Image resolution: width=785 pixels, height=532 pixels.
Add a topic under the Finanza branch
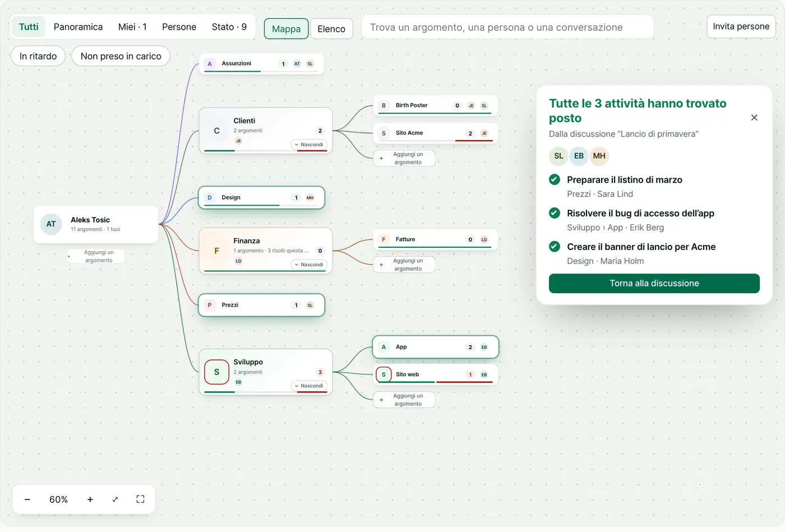pos(404,265)
